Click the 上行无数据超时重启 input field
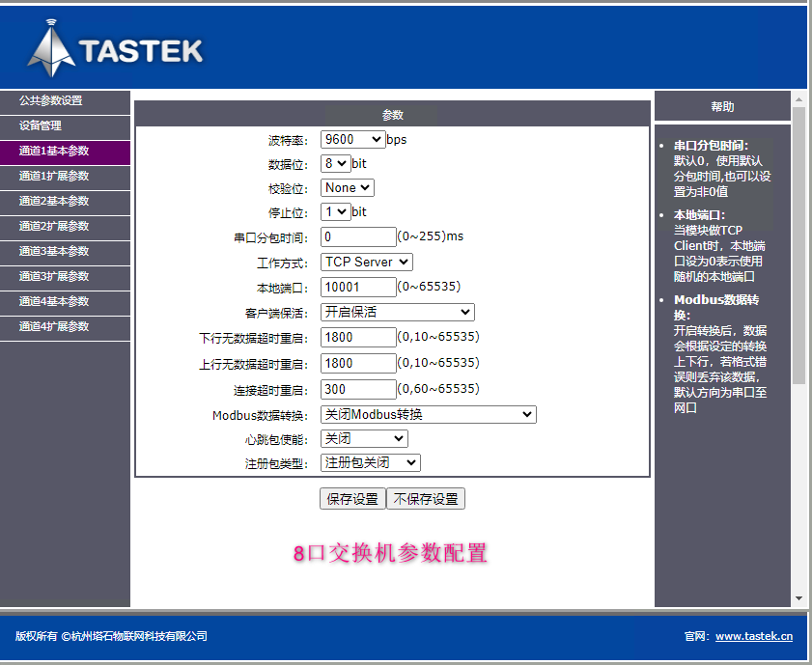The width and height of the screenshot is (812, 665). click(x=358, y=363)
